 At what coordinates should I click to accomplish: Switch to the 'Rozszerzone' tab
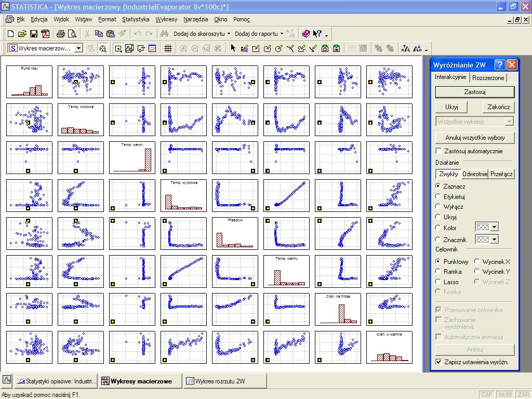[x=488, y=78]
